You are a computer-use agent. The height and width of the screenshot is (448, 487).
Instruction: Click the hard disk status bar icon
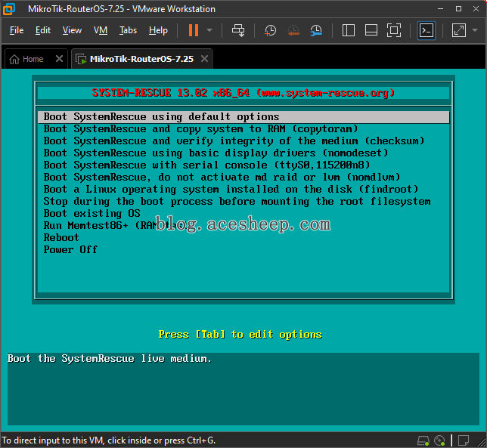click(423, 440)
